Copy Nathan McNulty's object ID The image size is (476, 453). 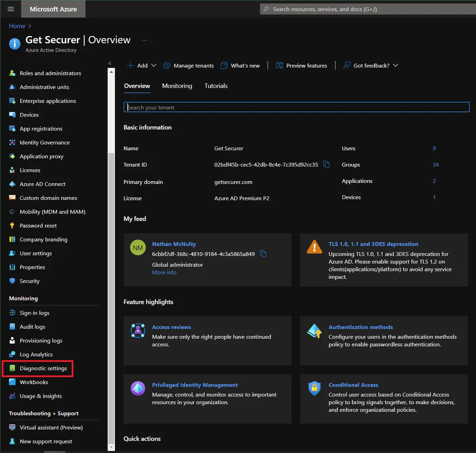point(263,253)
